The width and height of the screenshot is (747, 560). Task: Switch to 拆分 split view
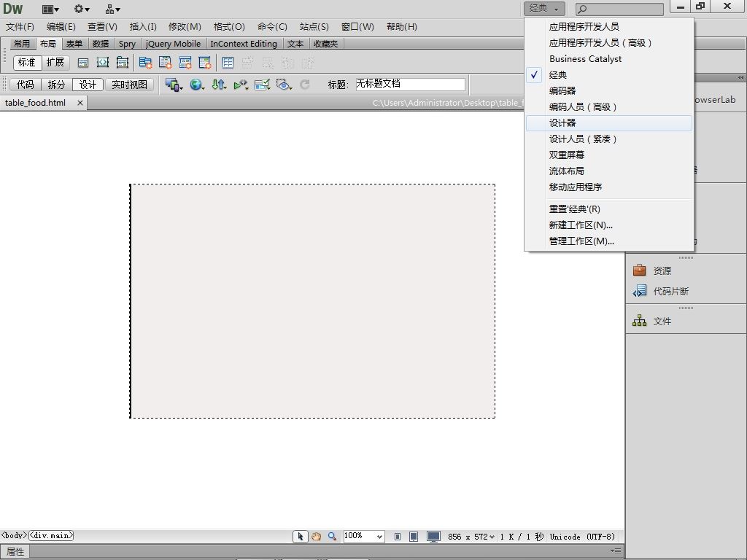[56, 85]
